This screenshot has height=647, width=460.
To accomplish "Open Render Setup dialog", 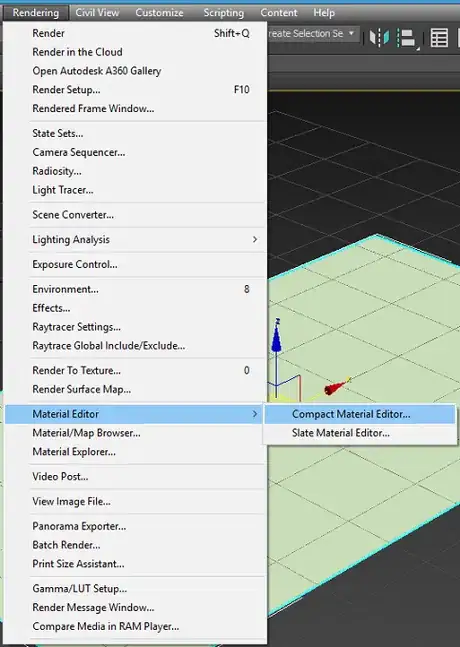I will pyautogui.click(x=135, y=90).
